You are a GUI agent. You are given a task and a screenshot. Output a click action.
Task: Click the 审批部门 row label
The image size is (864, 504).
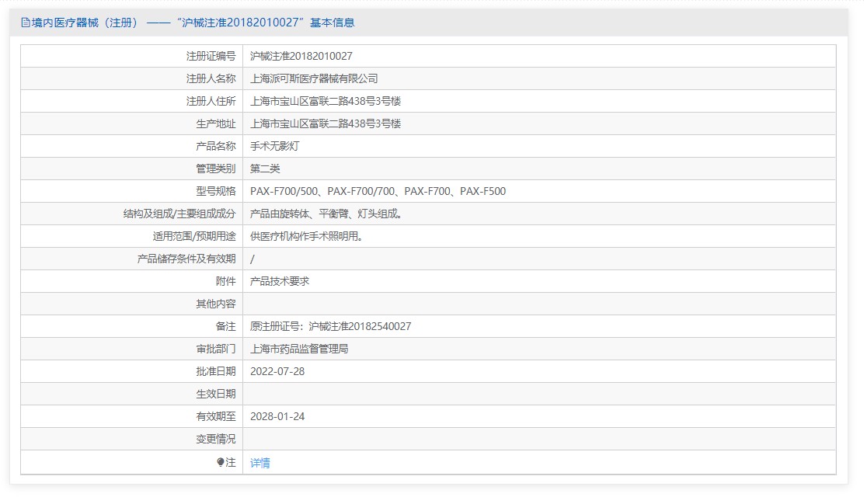pyautogui.click(x=216, y=349)
